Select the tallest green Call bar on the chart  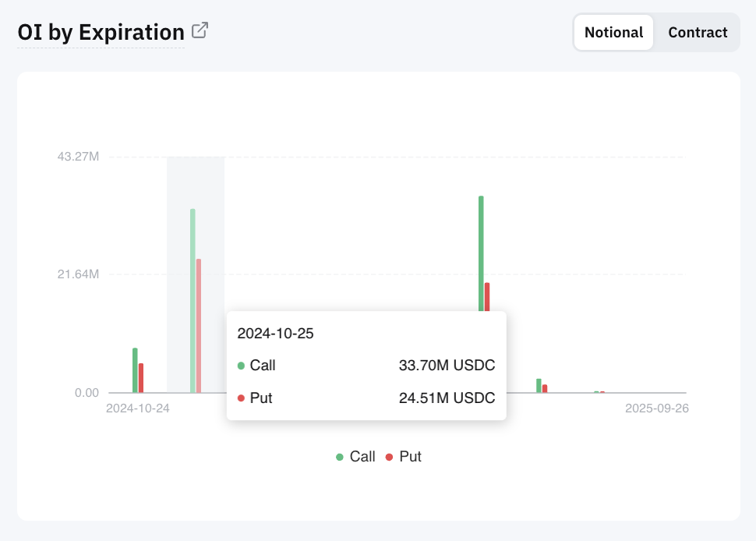481,253
